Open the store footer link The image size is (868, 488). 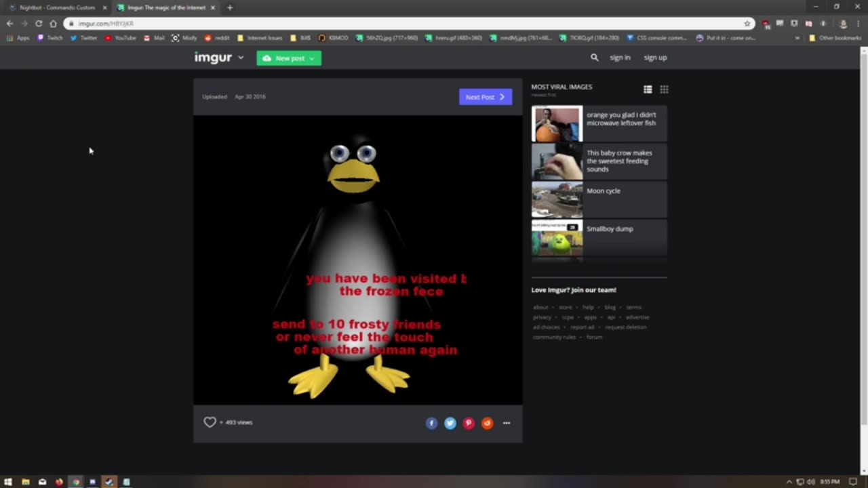point(565,307)
